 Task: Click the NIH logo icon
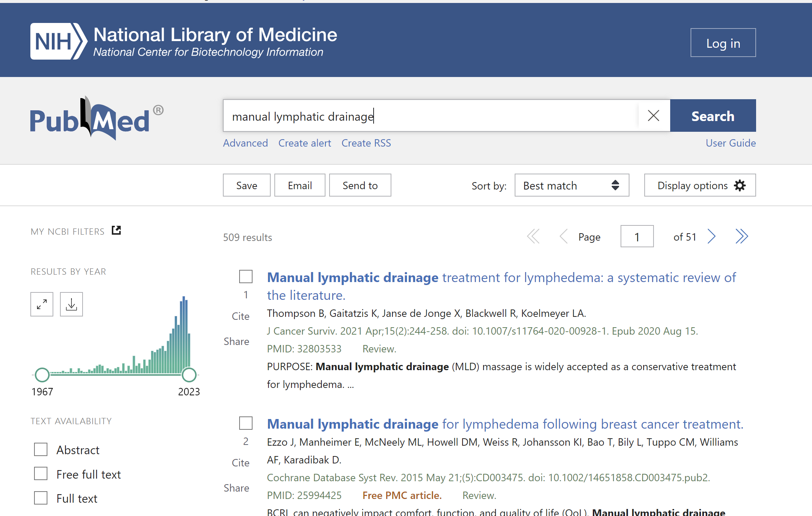click(59, 41)
